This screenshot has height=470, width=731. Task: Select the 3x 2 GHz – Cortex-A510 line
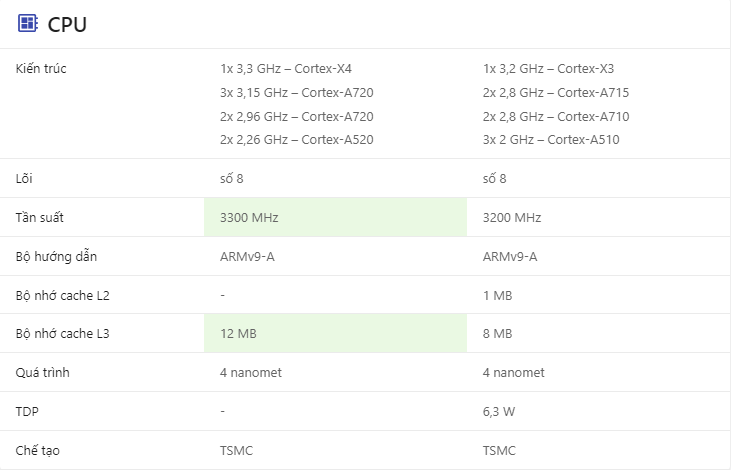551,139
